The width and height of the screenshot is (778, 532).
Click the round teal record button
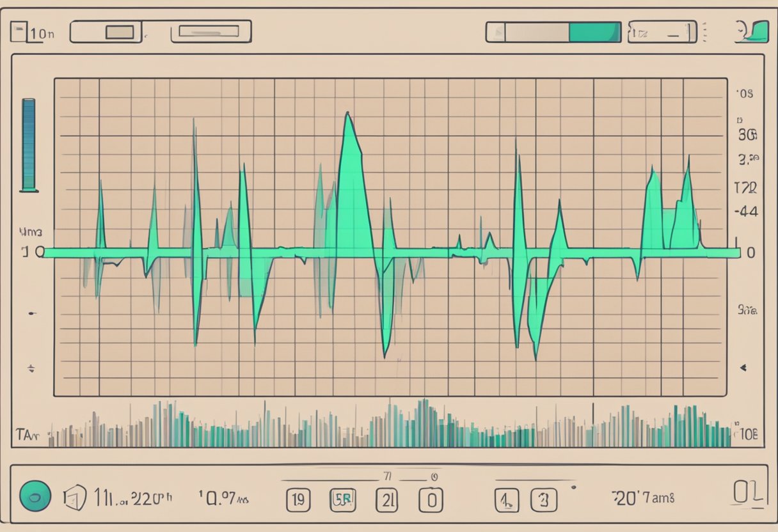click(35, 496)
